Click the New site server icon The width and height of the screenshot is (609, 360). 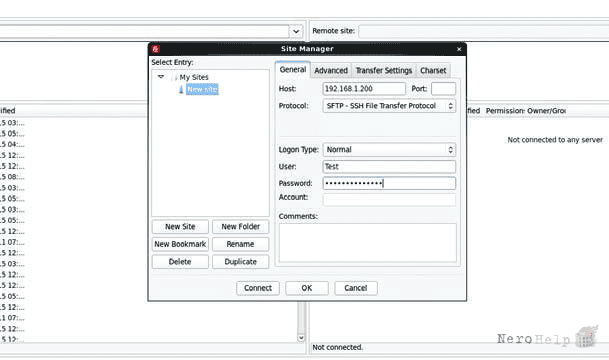click(x=181, y=90)
